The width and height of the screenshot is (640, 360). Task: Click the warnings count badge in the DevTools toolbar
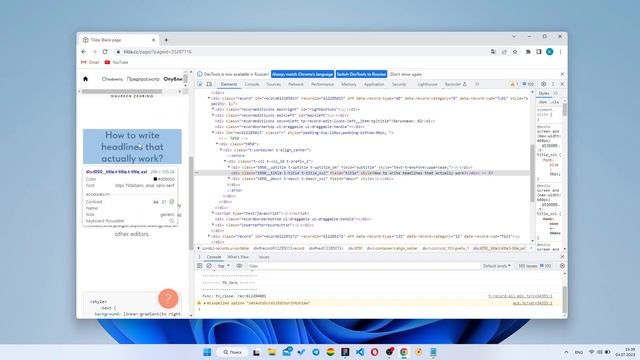tap(514, 84)
